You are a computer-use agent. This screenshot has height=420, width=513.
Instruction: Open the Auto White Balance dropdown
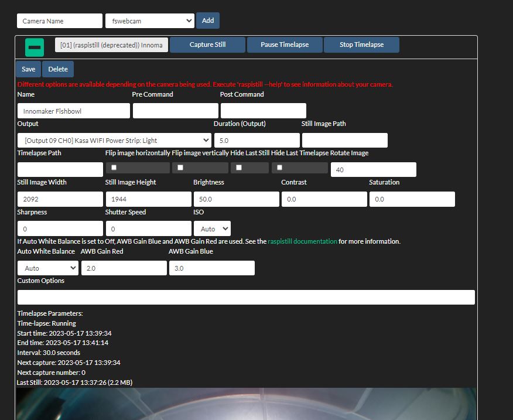click(x=47, y=268)
